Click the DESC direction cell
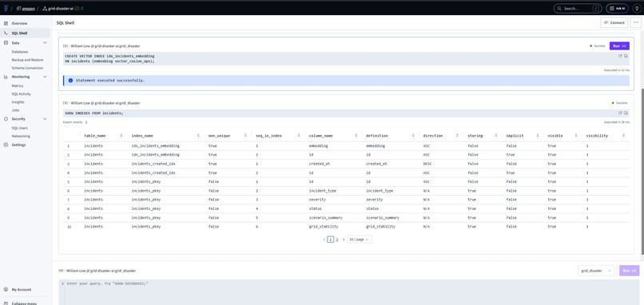Viewport: 644px width, 305px height. point(427,164)
